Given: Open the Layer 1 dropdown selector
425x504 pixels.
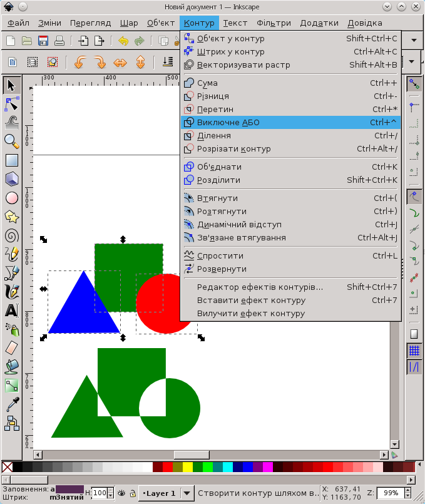Looking at the screenshot, I should (188, 493).
